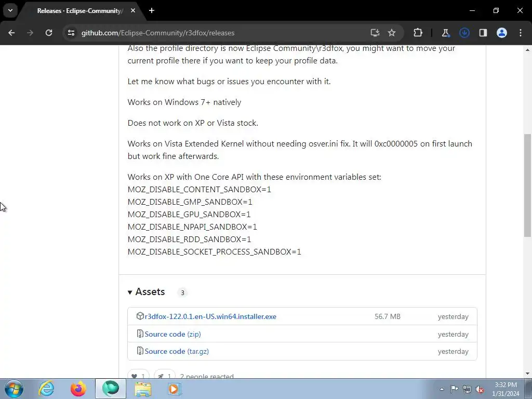Click MOZ_DISABLE_CONTENT_SANDBOX=1 text
Viewport: 532px width, 399px height.
point(199,189)
